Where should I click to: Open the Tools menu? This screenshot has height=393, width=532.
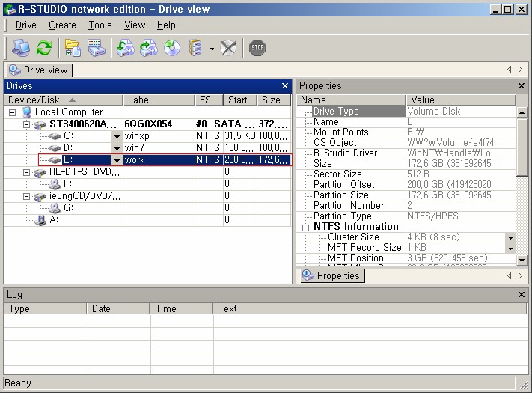pos(100,25)
